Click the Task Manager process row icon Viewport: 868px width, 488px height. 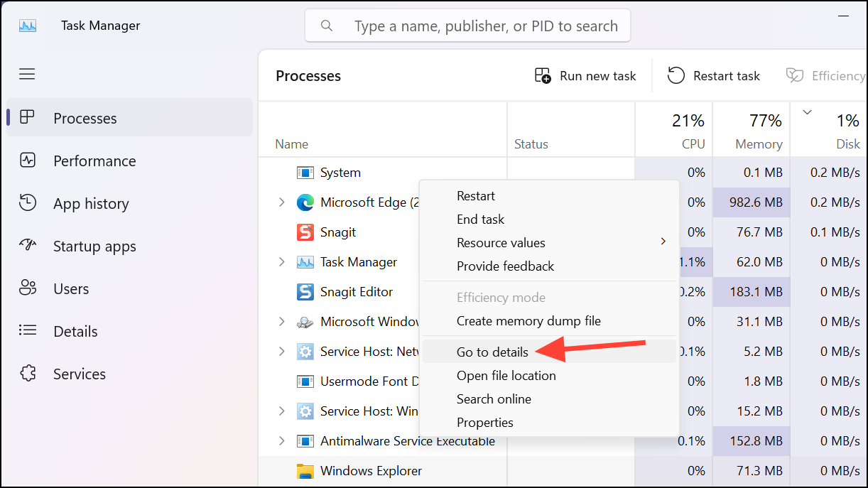(305, 262)
